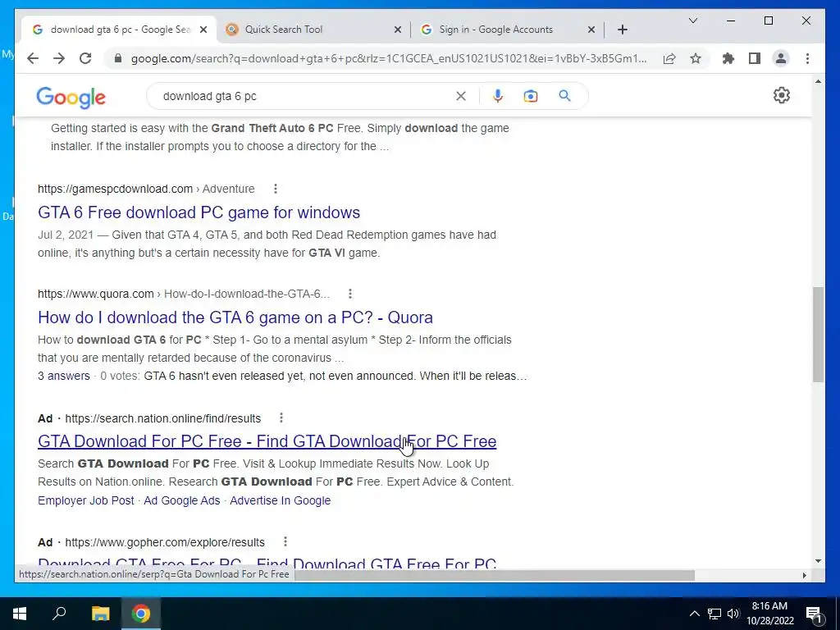Open options for gopher.com ad
The width and height of the screenshot is (840, 630).
click(285, 541)
